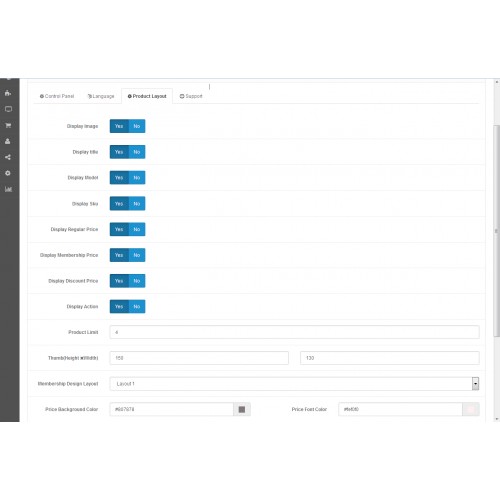Viewport: 500px width, 500px height.
Task: Switch to the Language tab
Action: 101,96
